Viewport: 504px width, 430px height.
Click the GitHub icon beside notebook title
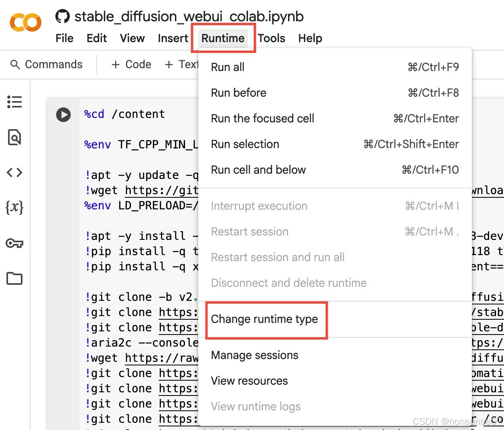(x=62, y=16)
